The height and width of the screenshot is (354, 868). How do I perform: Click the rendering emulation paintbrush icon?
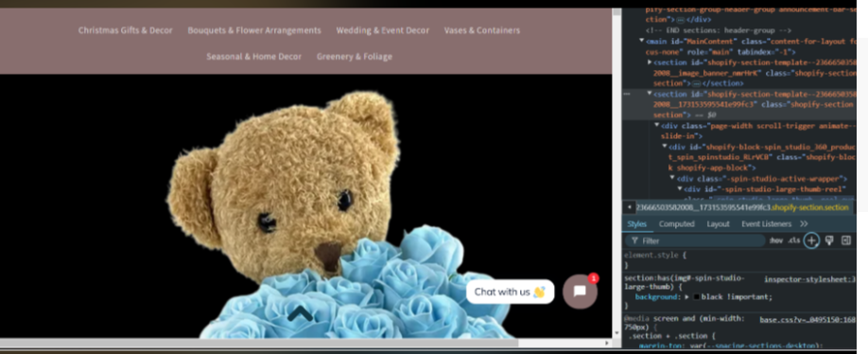click(829, 240)
